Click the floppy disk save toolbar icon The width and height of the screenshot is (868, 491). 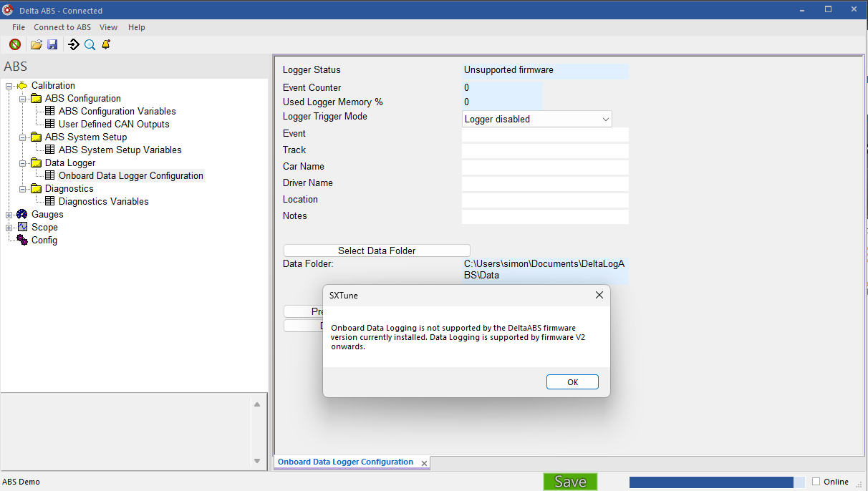pyautogui.click(x=52, y=44)
